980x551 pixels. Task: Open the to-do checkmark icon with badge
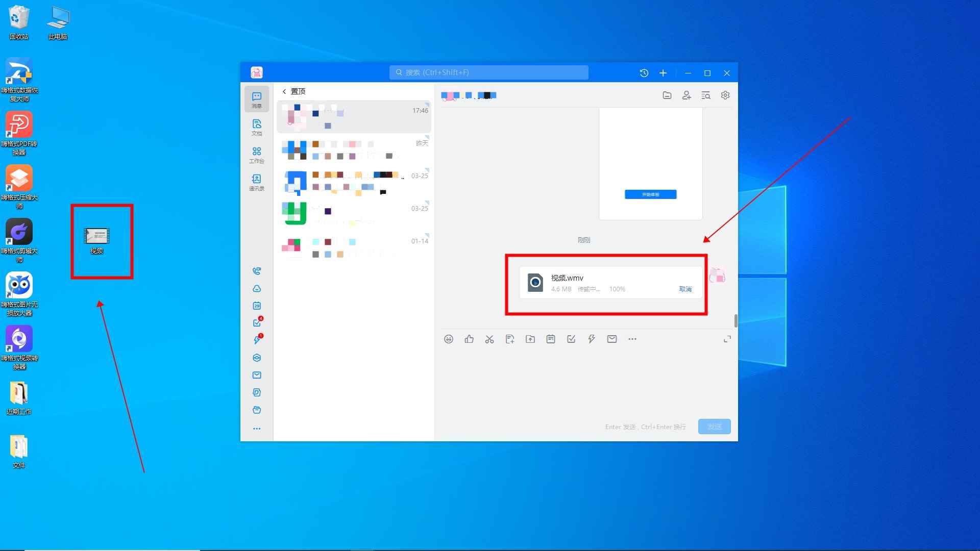coord(257,322)
